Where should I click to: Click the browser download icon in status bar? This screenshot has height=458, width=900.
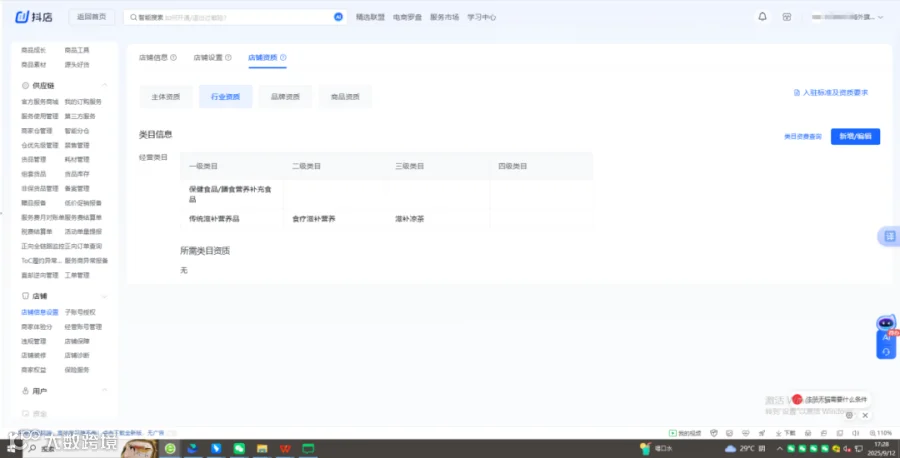pyautogui.click(x=785, y=433)
